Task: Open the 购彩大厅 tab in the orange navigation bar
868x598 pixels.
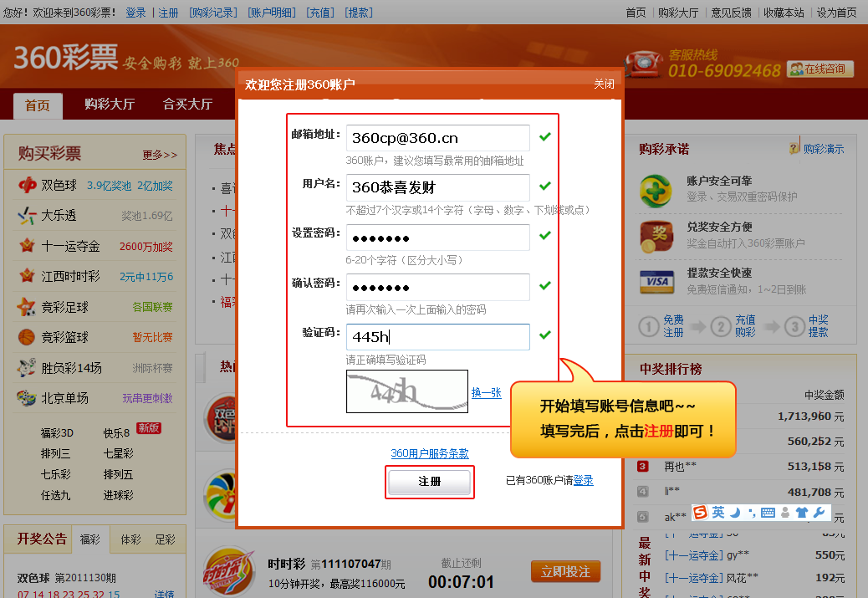Action: point(110,104)
